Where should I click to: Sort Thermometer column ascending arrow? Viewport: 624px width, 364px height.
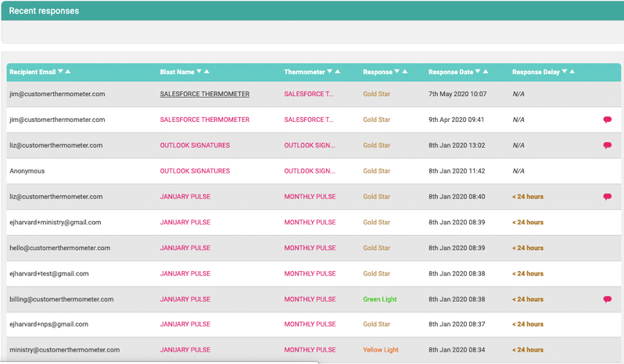[338, 72]
